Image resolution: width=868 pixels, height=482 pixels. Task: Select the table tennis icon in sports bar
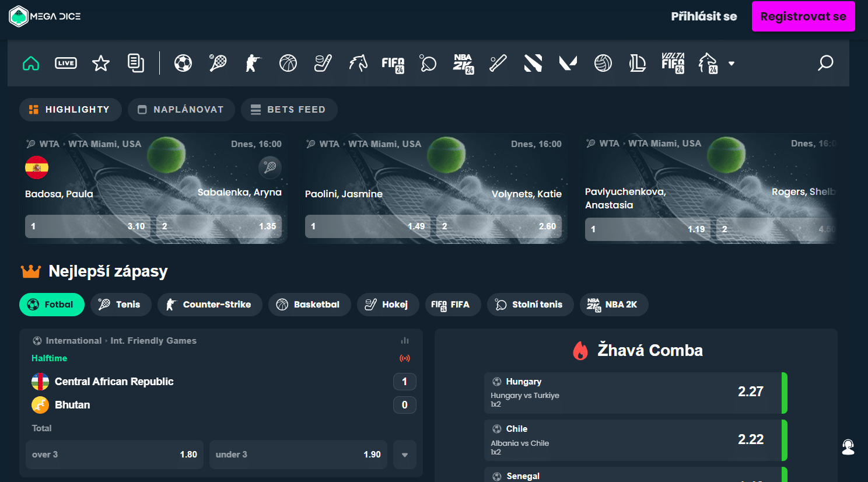tap(428, 63)
